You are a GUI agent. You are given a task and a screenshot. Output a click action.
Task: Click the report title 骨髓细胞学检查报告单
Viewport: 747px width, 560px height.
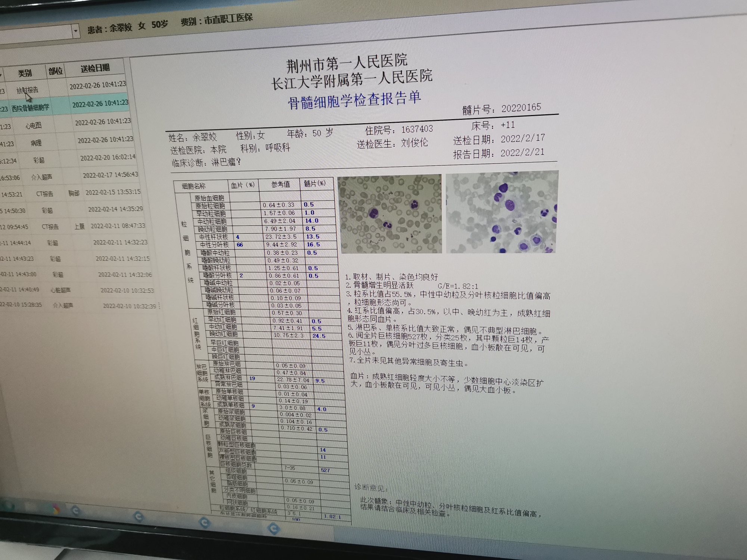click(x=354, y=100)
